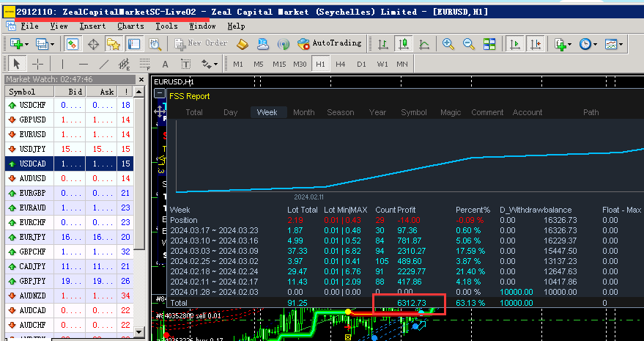Open the Profiles menu icon
The height and width of the screenshot is (341, 644).
click(42, 43)
